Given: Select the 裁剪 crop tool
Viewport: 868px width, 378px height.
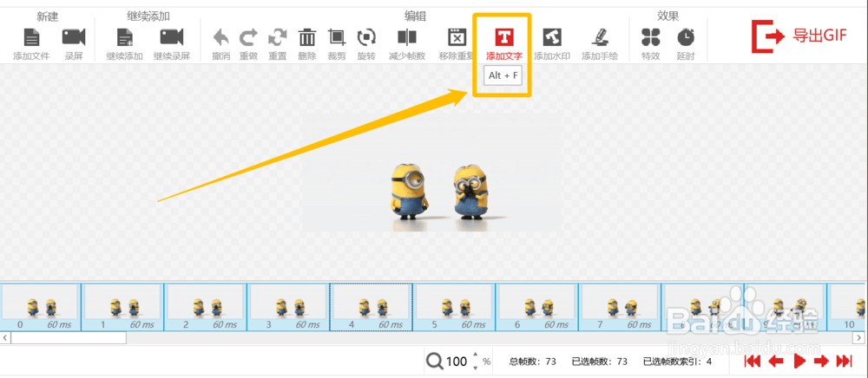Looking at the screenshot, I should tap(336, 37).
